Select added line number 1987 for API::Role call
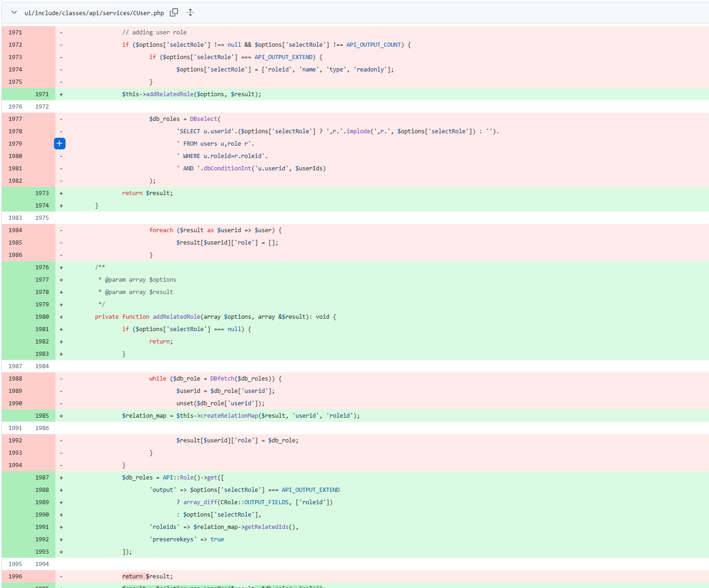This screenshot has height=588, width=709. (x=42, y=478)
